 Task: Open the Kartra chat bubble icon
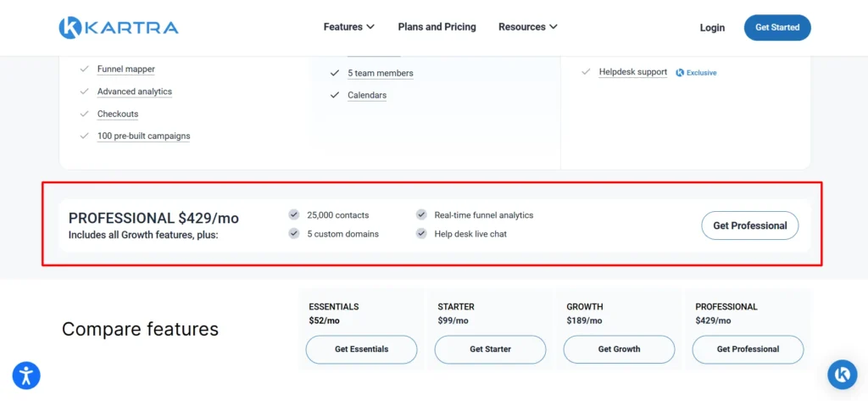coord(842,375)
